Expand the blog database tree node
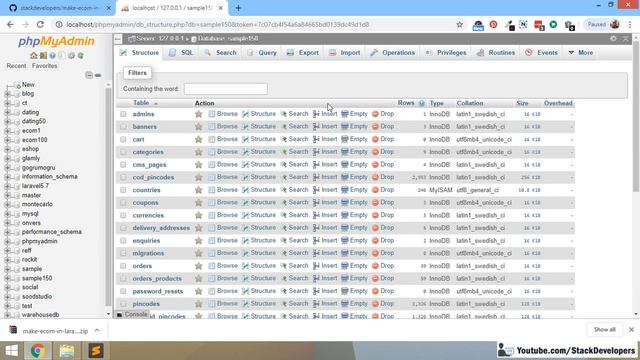Viewport: 640px width, 360px height. 7,94
